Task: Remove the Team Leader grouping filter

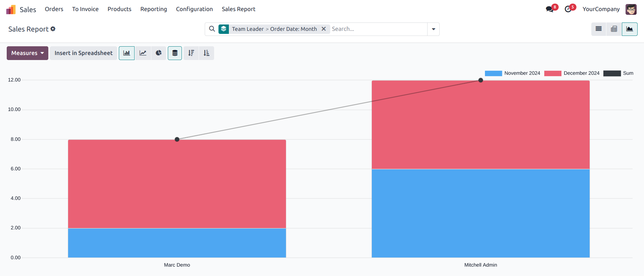Action: click(x=324, y=29)
